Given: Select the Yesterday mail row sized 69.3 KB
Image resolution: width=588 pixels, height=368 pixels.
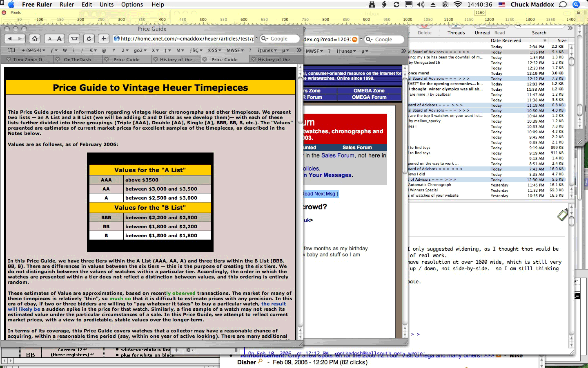Looking at the screenshot, I should (x=488, y=190).
